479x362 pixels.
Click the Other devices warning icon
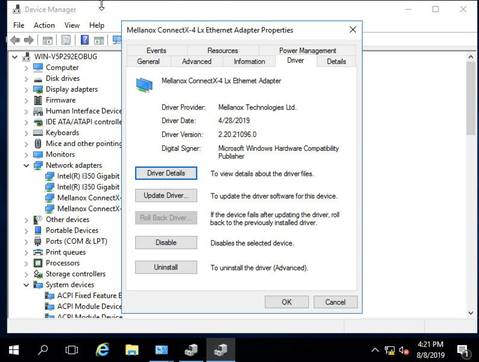(38, 220)
